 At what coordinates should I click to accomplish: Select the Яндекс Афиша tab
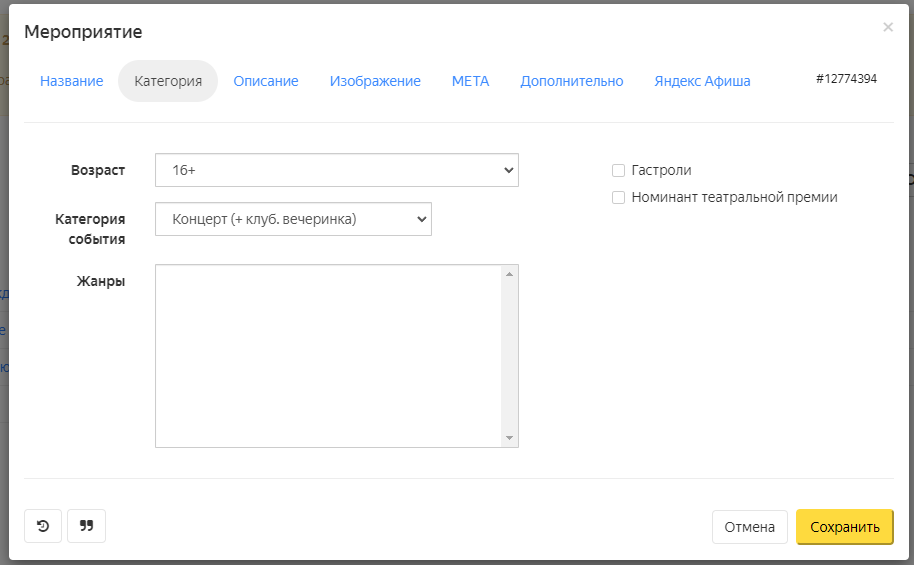click(x=702, y=81)
